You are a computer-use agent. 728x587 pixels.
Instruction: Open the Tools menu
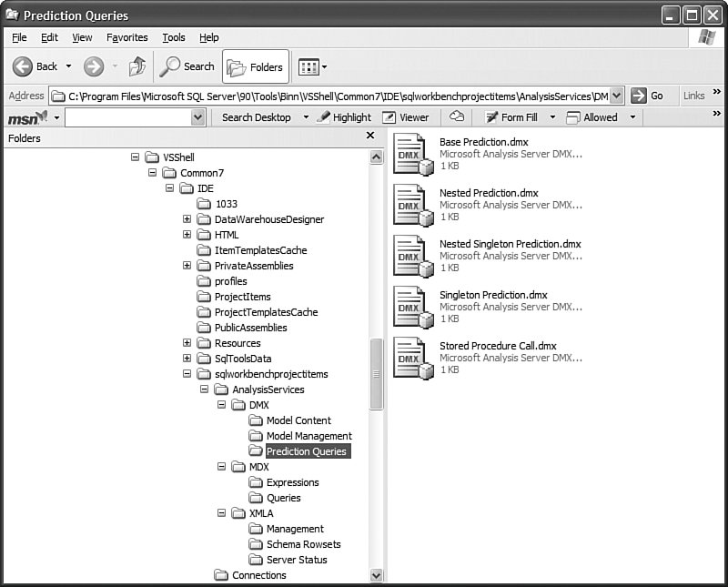pos(173,37)
